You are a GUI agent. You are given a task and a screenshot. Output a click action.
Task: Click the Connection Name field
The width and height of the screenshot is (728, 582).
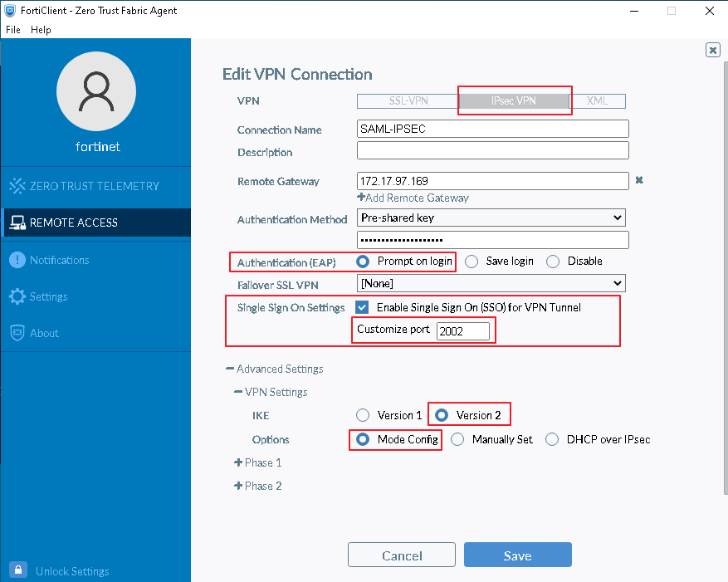[x=492, y=129]
